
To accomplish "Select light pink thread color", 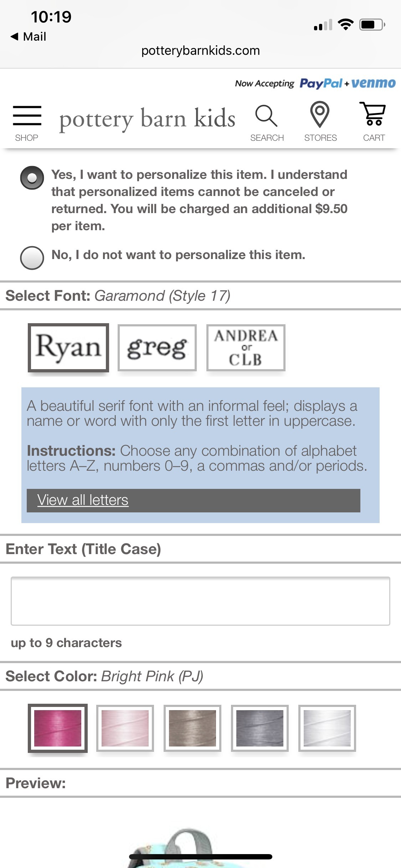I will click(125, 728).
